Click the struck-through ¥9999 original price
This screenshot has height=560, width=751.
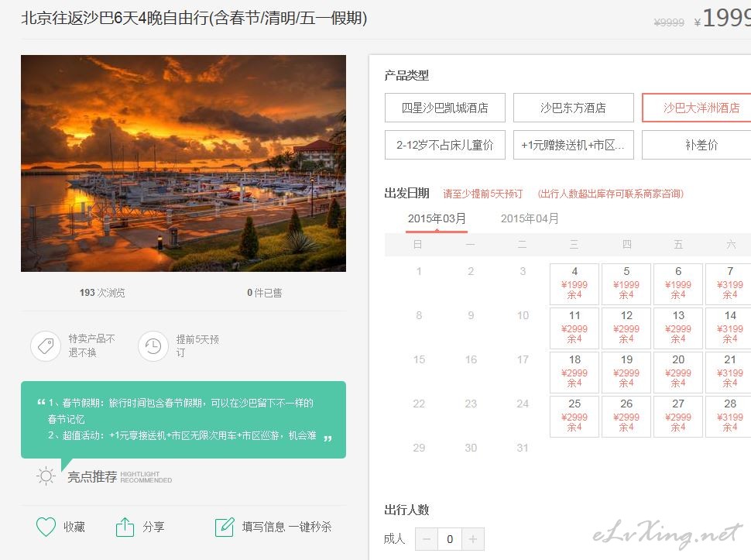[669, 22]
